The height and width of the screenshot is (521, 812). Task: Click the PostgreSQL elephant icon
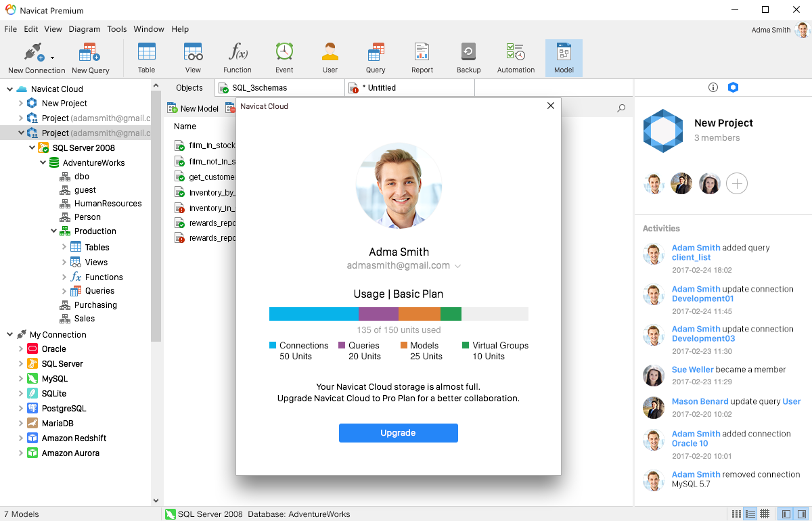click(32, 409)
